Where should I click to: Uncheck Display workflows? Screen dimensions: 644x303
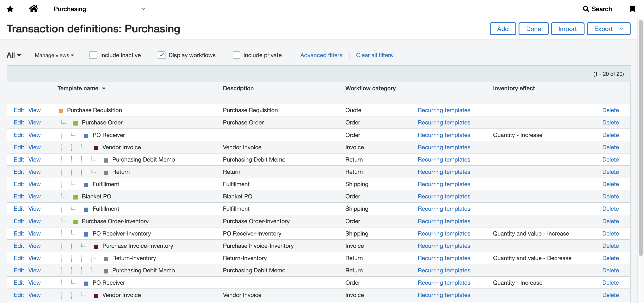pyautogui.click(x=161, y=55)
